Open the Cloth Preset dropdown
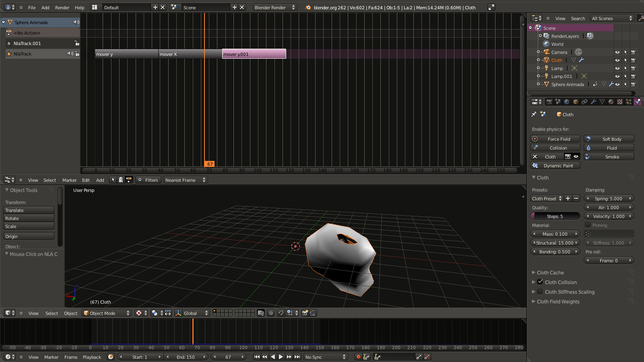 (547, 198)
